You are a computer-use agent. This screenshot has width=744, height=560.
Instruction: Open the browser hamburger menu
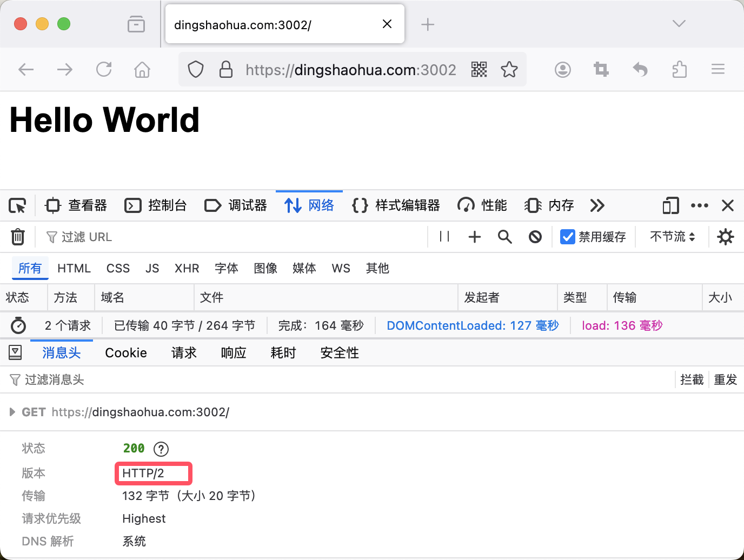click(x=718, y=69)
